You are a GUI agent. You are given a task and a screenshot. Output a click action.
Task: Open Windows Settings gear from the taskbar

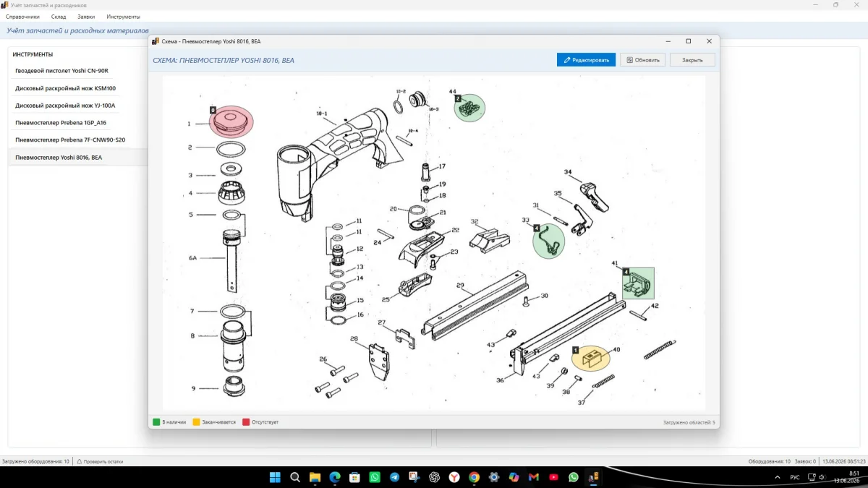click(x=494, y=477)
